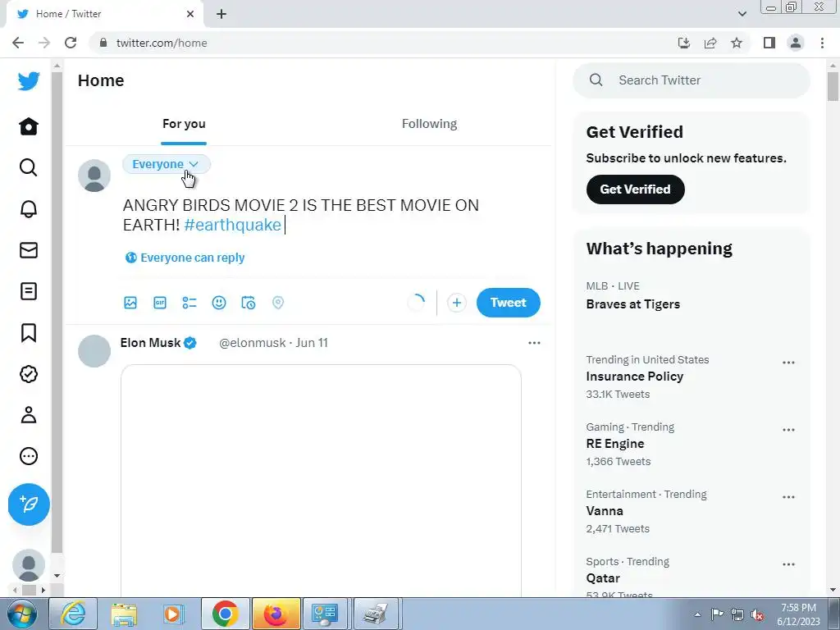Open the More circle icon in sidebar
This screenshot has height=630, width=840.
pyautogui.click(x=29, y=456)
